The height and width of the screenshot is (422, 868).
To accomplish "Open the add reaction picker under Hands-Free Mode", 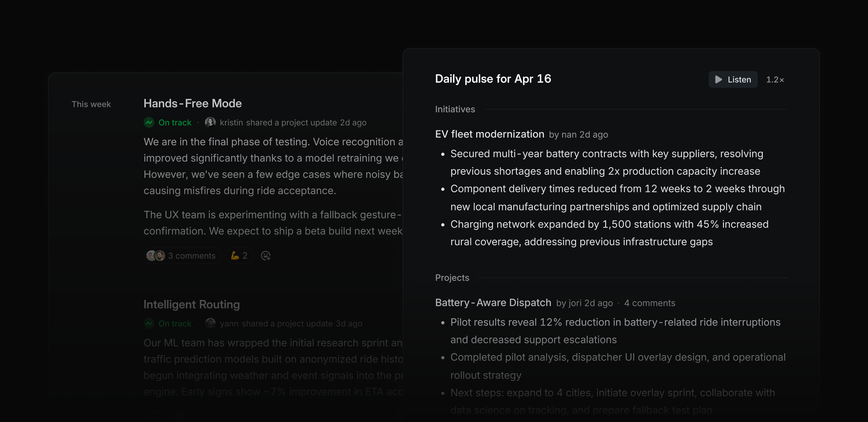I will click(266, 256).
